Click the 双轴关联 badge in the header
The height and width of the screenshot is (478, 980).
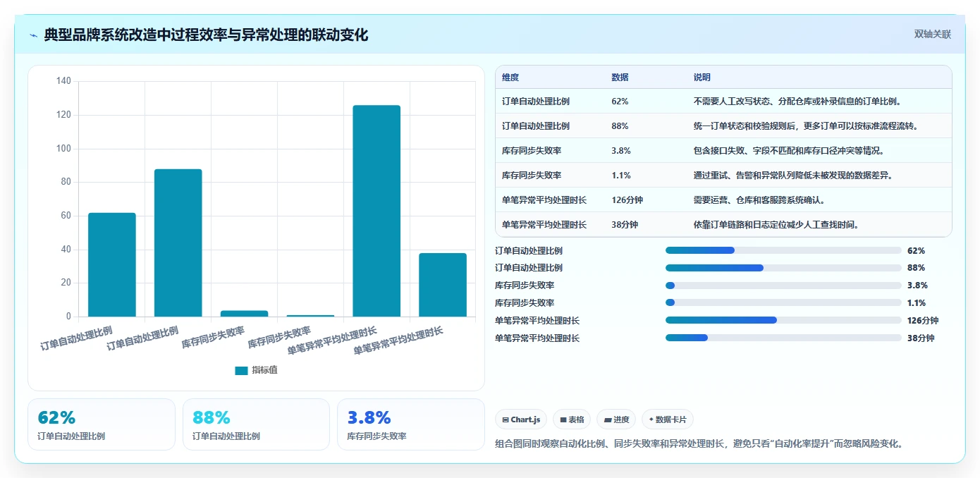(933, 35)
